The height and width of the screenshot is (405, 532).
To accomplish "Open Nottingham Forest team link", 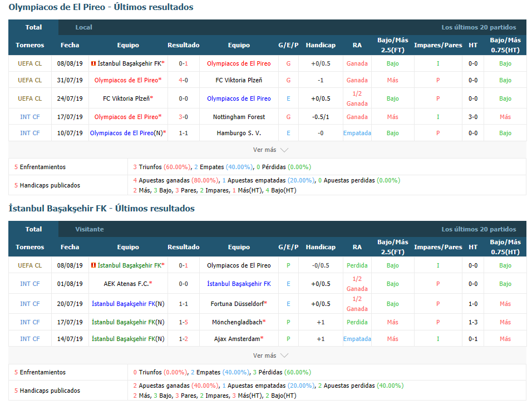I will point(239,117).
